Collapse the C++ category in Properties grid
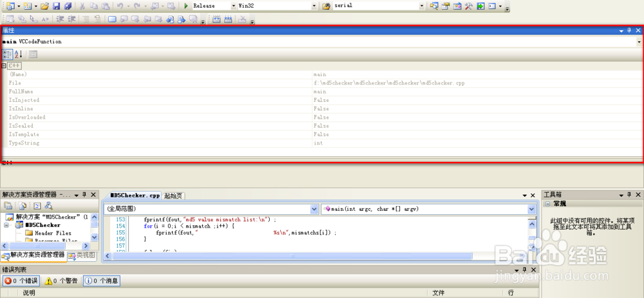 4,66
